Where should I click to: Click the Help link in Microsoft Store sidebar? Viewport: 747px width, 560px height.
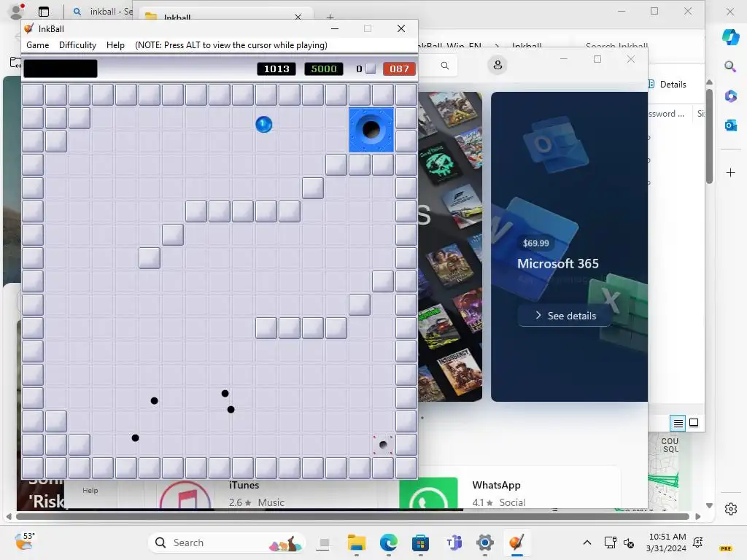[90, 491]
